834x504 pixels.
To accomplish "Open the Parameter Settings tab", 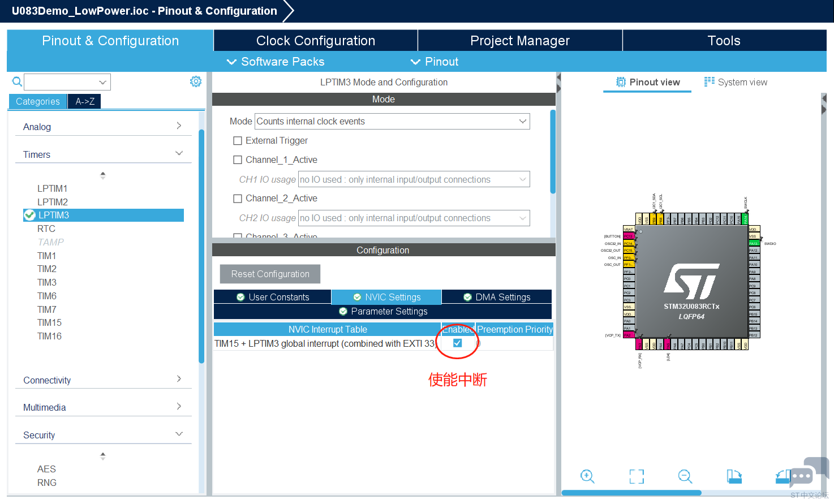I will coord(383,311).
